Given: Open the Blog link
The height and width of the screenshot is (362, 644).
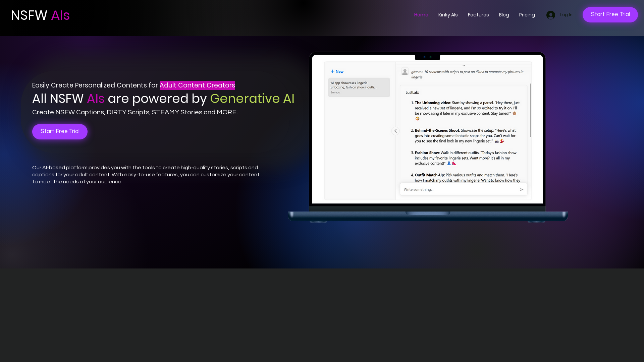Looking at the screenshot, I should click(504, 15).
